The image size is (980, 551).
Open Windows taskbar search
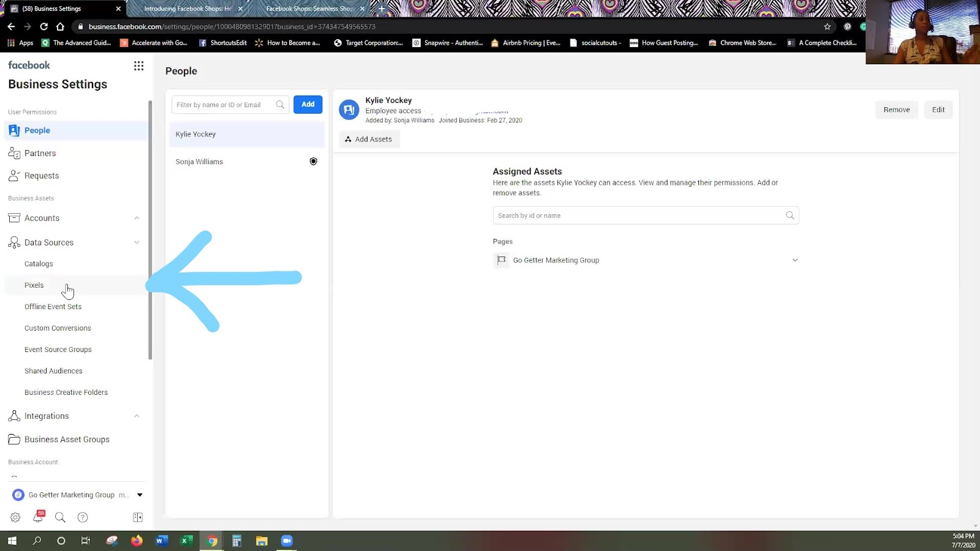point(37,541)
